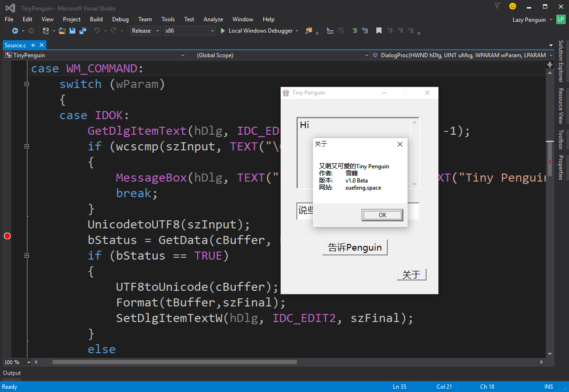569x392 pixels.
Task: Open the debugger target dropdown arrow
Action: [297, 31]
